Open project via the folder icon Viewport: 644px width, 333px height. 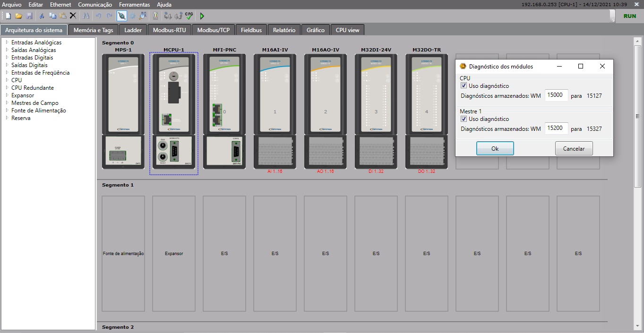19,16
